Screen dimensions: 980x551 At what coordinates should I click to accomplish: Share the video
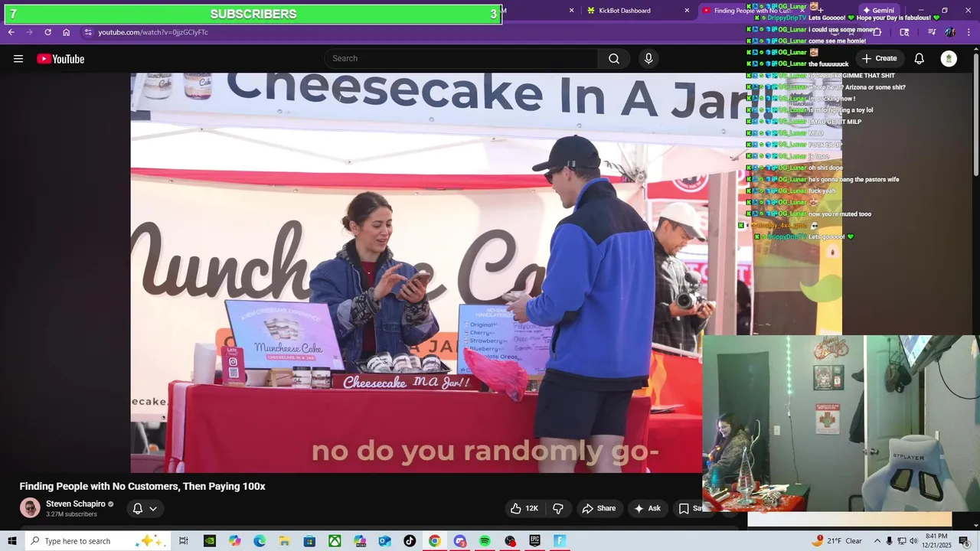tap(599, 508)
